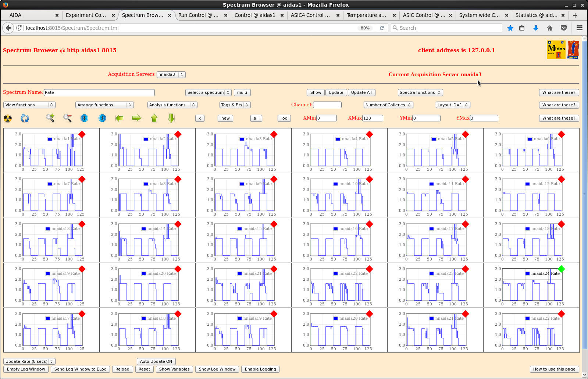Open the Firefox hamburger menu
588x379 pixels.
580,28
